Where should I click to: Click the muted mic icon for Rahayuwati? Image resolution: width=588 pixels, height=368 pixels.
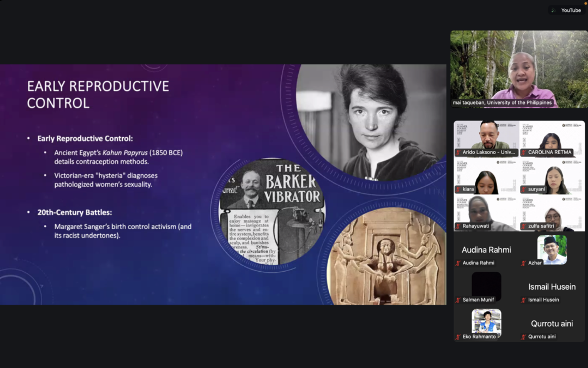coord(458,226)
